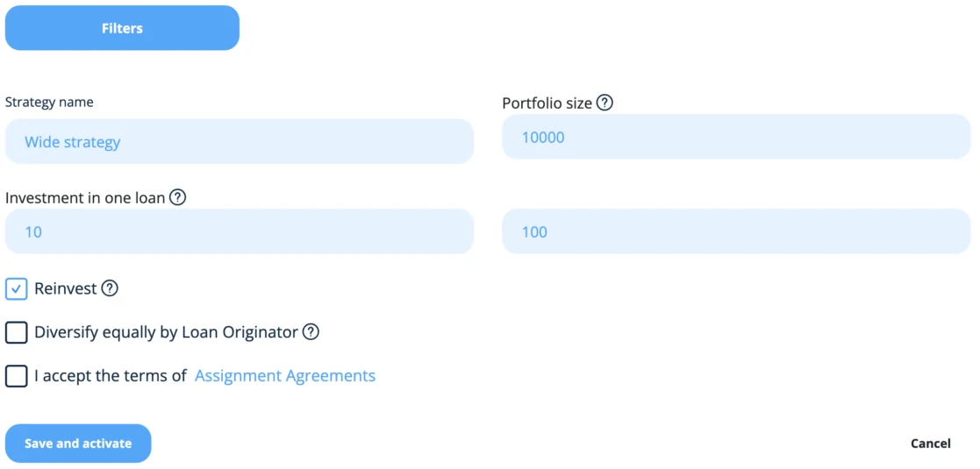Screen dimensions: 980x469
Task: Click the 'Portfolio size' label text
Action: [547, 103]
